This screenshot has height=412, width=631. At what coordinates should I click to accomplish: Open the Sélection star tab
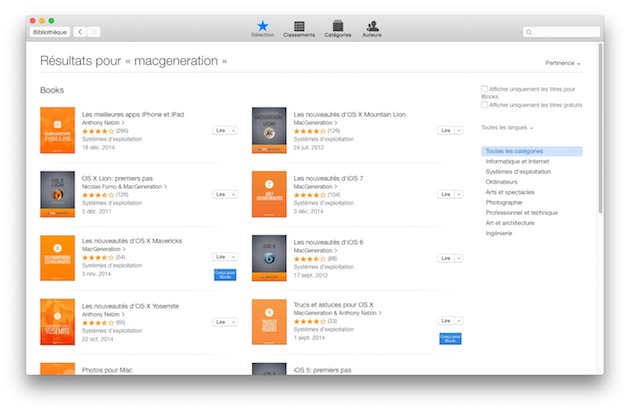point(262,29)
